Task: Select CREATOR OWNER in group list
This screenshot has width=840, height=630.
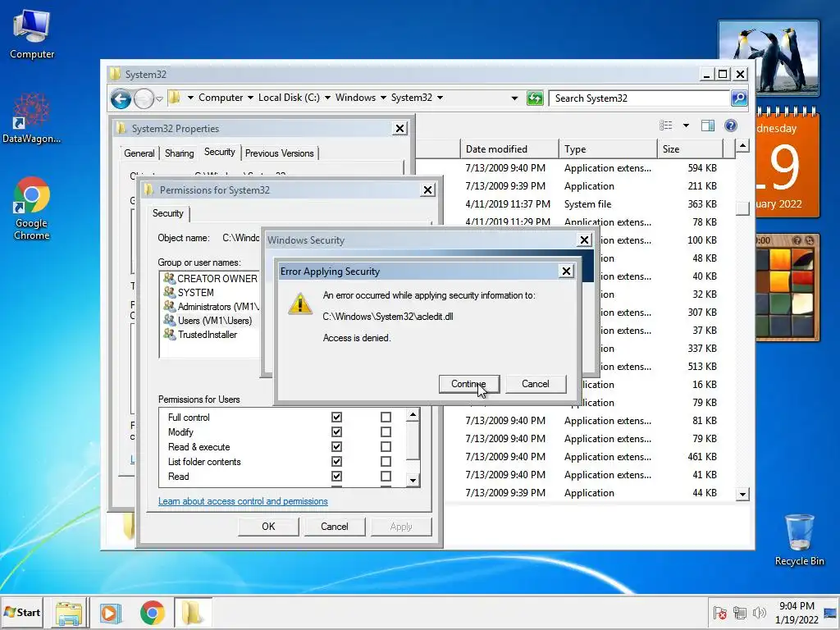Action: 210,279
